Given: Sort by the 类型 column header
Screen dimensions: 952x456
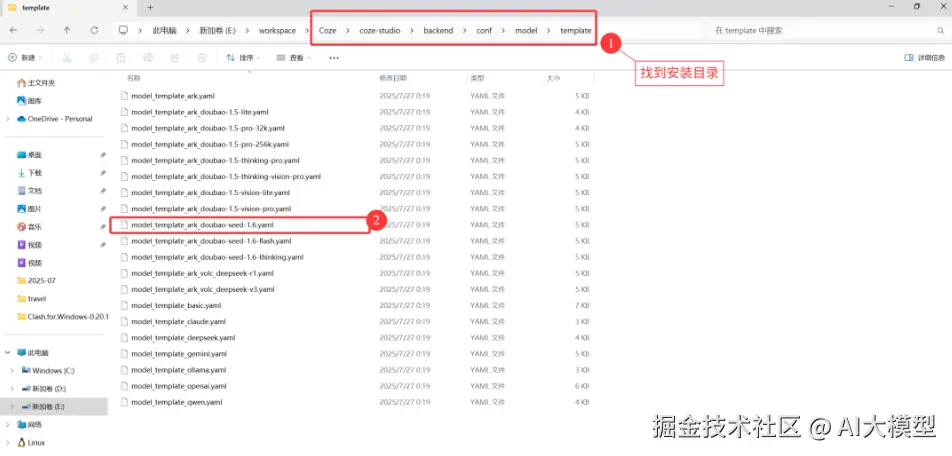Looking at the screenshot, I should pos(476,78).
